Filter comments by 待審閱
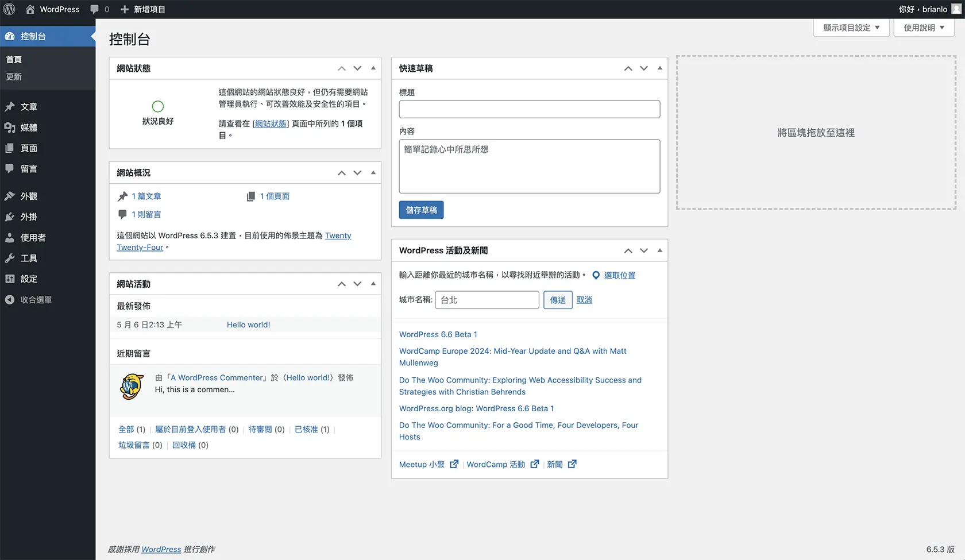This screenshot has height=560, width=965. [260, 429]
